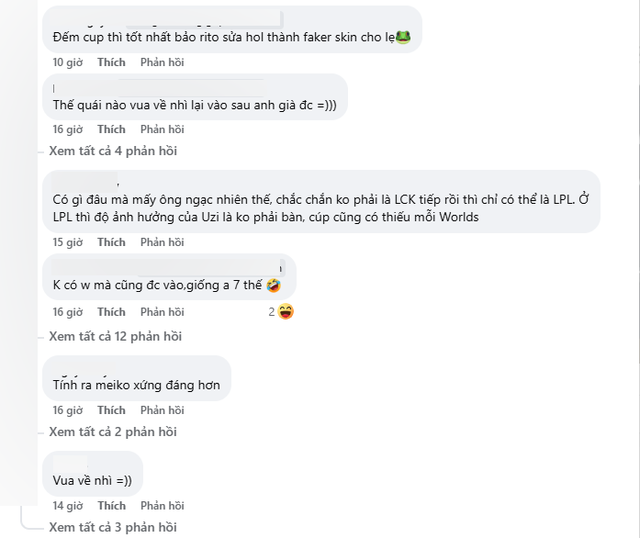Image resolution: width=640 pixels, height=538 pixels.
Task: Show all 2 replies under meiko comment
Action: [112, 432]
